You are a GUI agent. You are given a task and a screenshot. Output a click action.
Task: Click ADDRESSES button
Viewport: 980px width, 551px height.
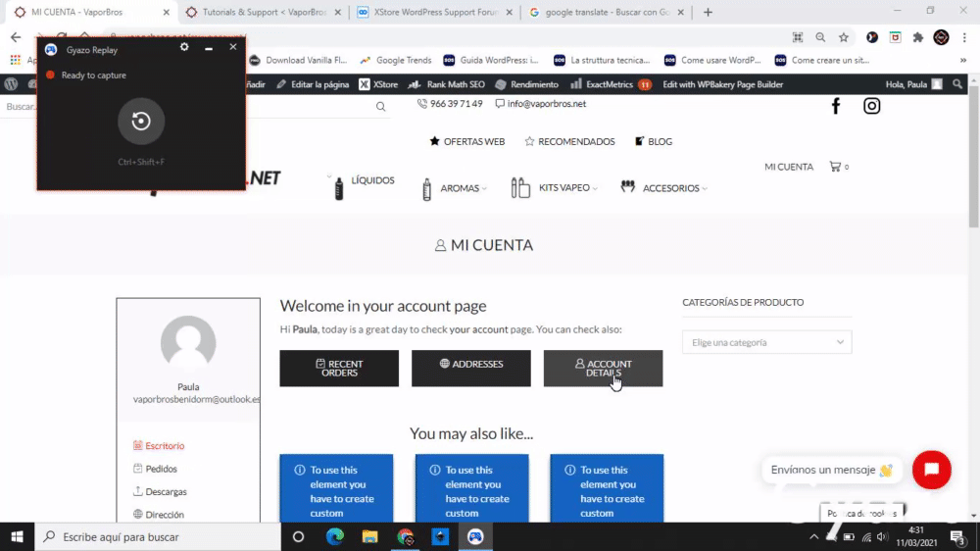[471, 369]
